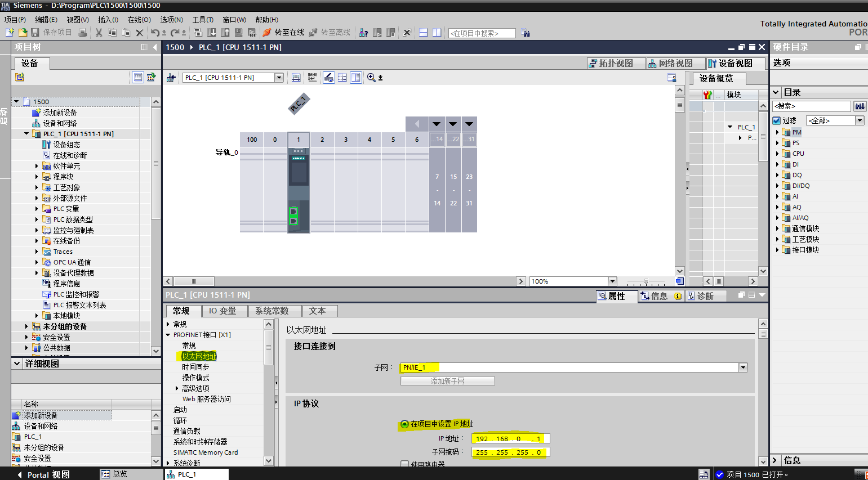
Task: Toggle the show unplugged modules icon
Action: tap(329, 78)
